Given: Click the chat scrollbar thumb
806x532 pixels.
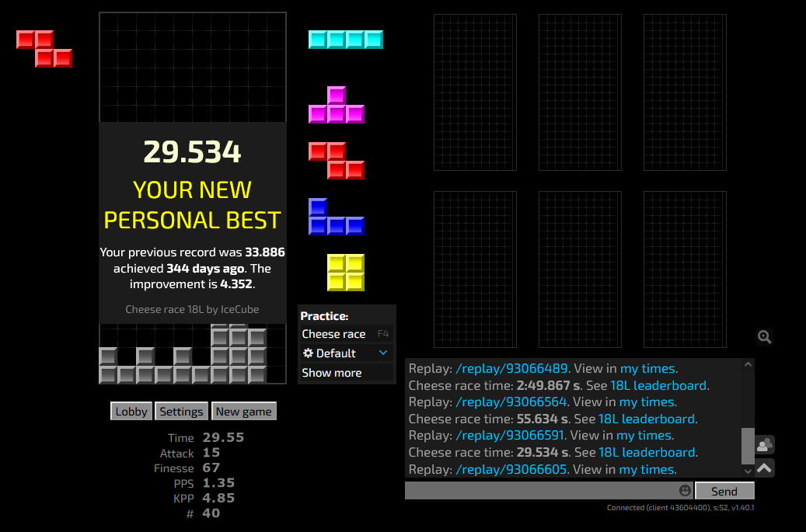Looking at the screenshot, I should (x=748, y=445).
